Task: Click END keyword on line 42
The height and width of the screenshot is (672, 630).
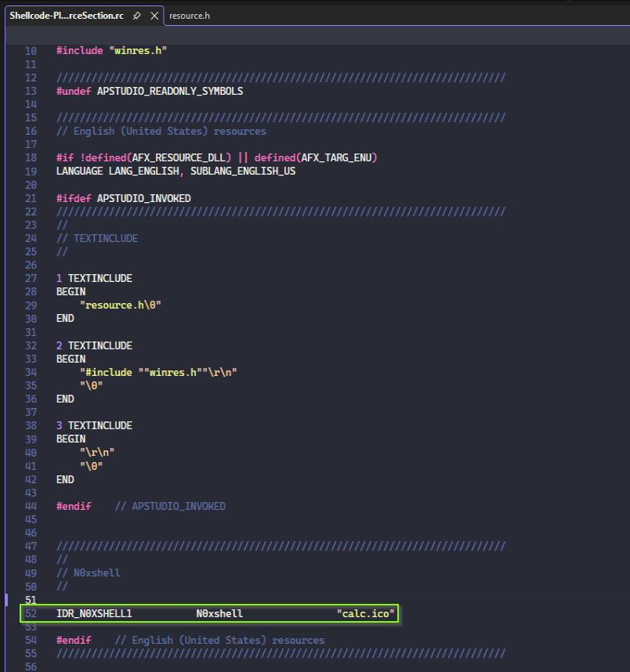Action: pos(65,479)
